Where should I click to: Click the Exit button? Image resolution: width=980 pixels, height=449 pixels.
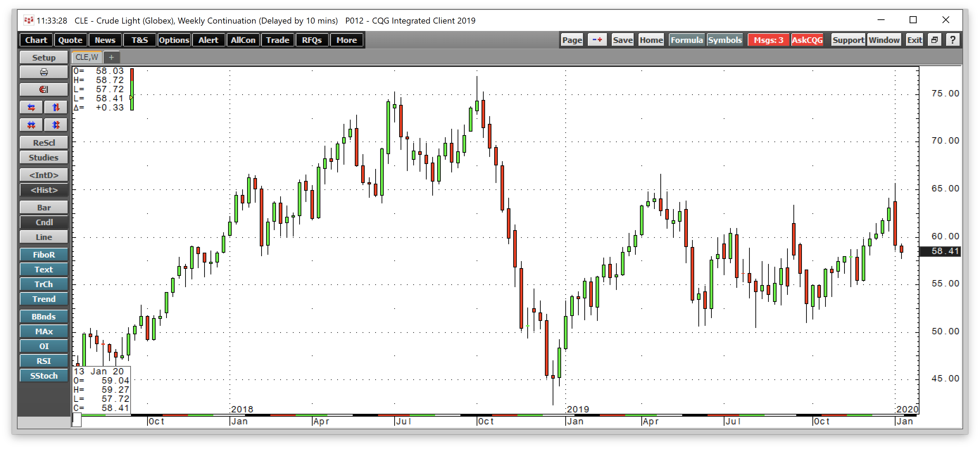(915, 40)
